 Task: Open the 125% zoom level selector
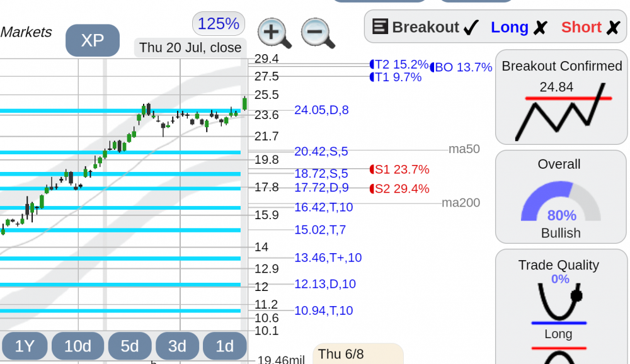219,24
